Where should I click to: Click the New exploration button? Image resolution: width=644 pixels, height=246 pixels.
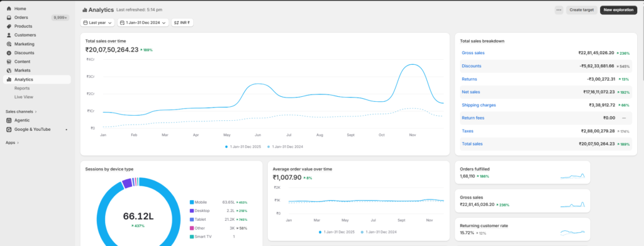[619, 10]
